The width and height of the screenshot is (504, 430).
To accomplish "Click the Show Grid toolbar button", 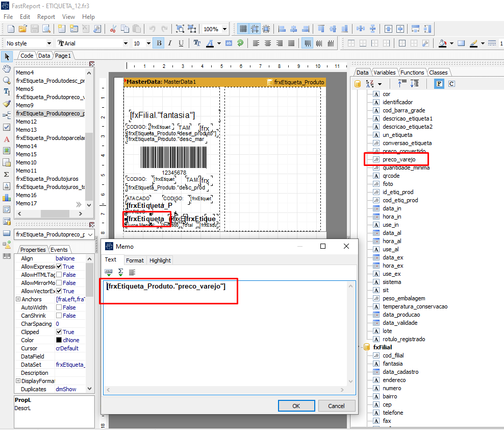I will [243, 29].
